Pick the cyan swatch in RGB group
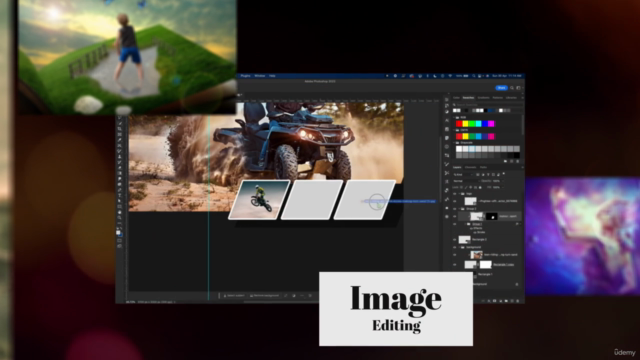640x360 pixels. click(x=479, y=124)
